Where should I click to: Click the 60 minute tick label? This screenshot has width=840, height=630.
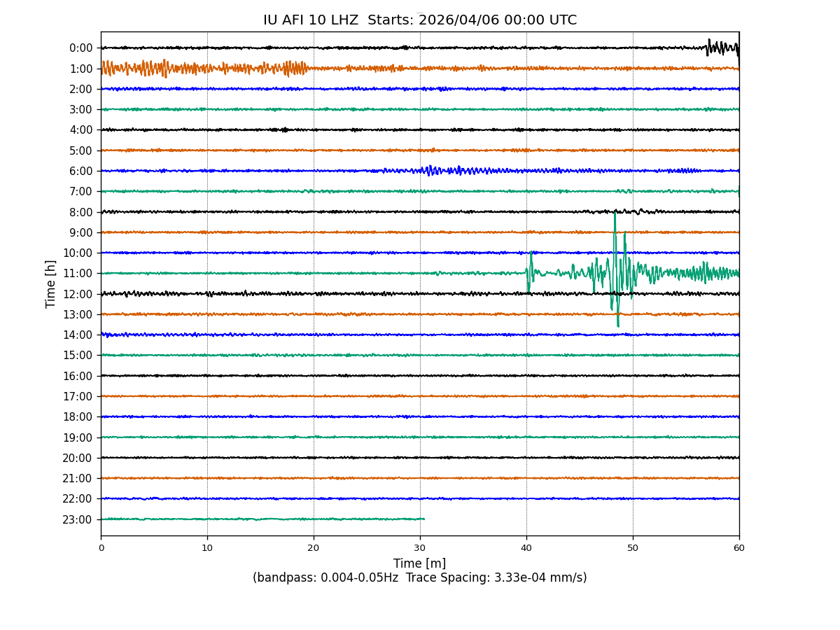tap(738, 548)
